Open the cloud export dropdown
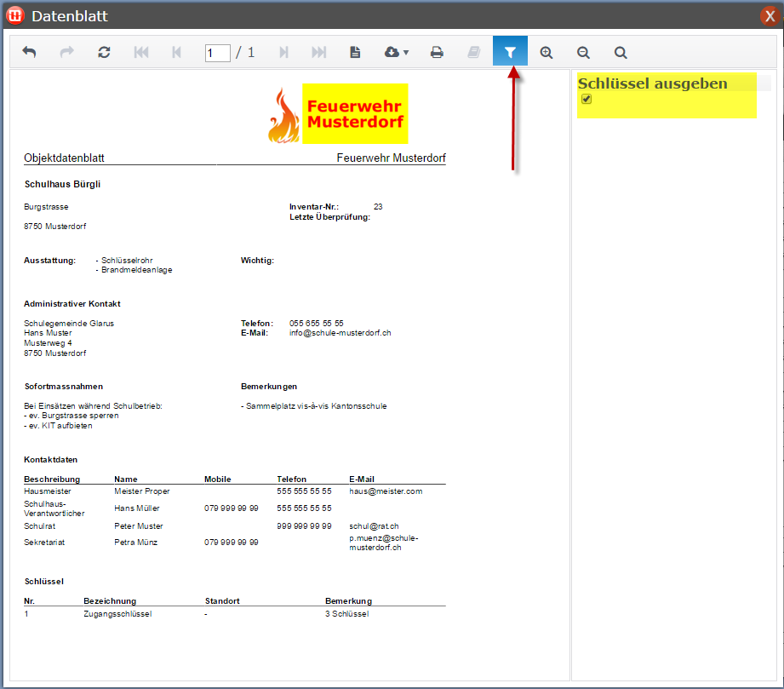The image size is (784, 689). tap(395, 51)
